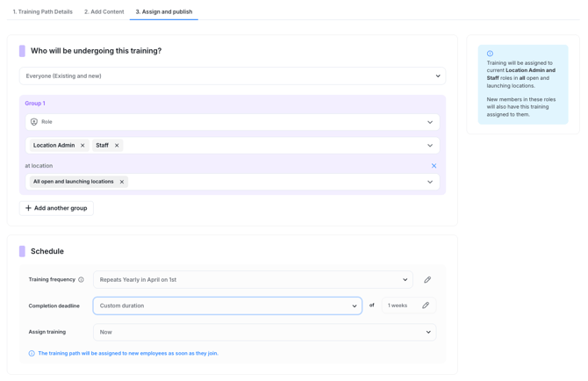Click the Who will be undergoing heading

coord(96,51)
